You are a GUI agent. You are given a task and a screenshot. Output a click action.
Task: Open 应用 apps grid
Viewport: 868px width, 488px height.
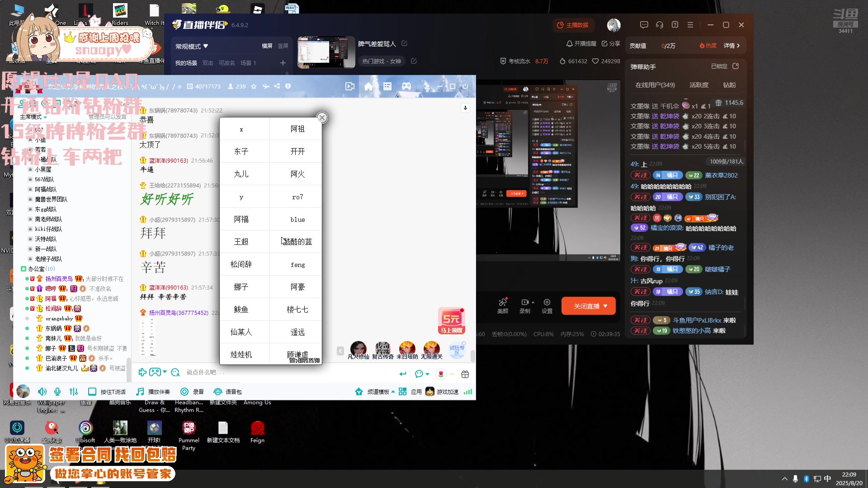pos(410,391)
